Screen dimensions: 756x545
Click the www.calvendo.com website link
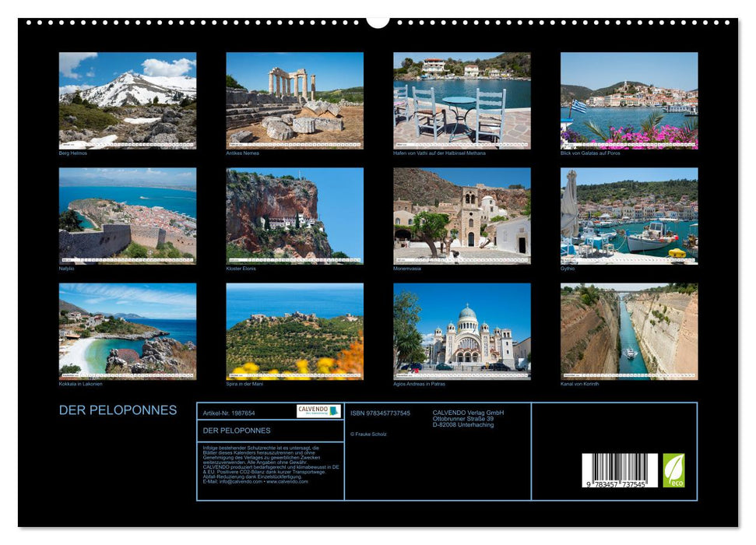(288, 481)
